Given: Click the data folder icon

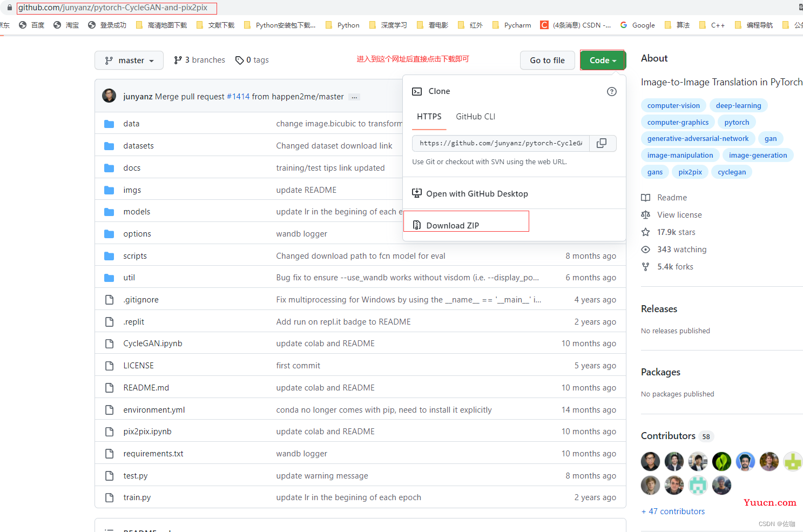Looking at the screenshot, I should pyautogui.click(x=109, y=124).
